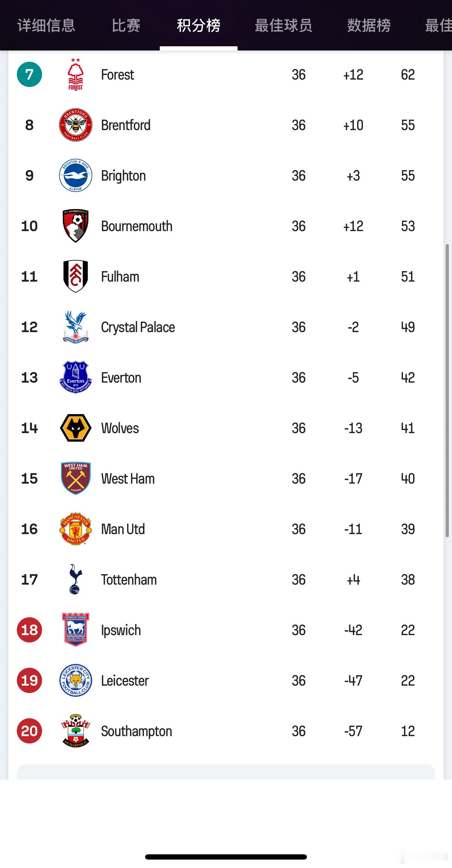Screen dimensions: 452x868
Task: Tap the Bournemouth club badge
Action: (x=75, y=226)
